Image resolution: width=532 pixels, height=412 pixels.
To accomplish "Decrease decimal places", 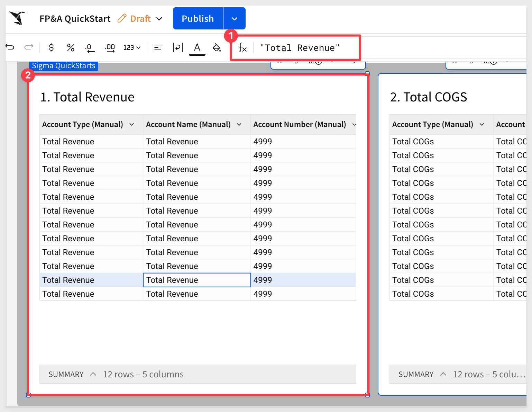I will [90, 48].
